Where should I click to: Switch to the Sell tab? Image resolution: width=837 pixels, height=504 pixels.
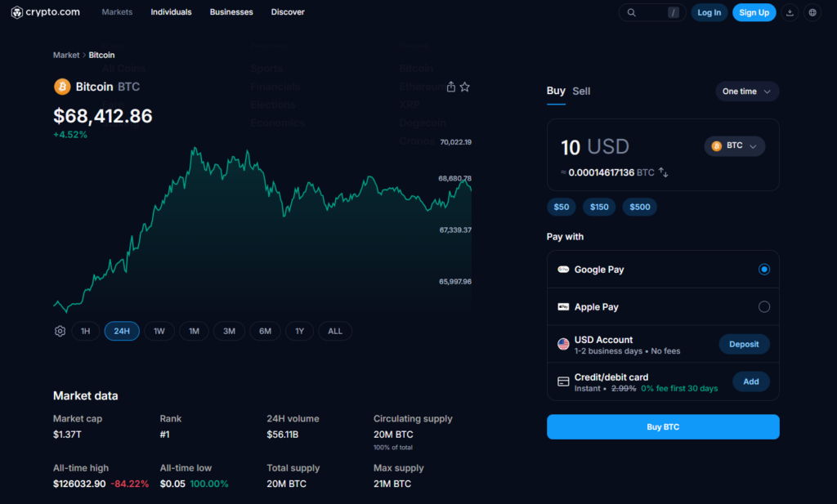581,91
